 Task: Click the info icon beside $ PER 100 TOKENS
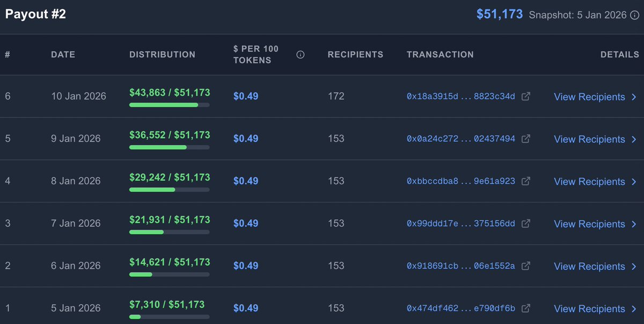pyautogui.click(x=301, y=54)
